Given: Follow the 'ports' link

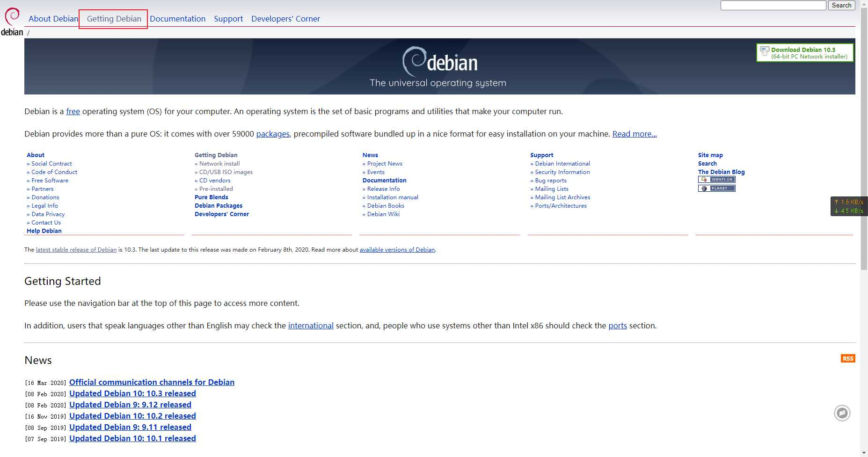Looking at the screenshot, I should (x=618, y=326).
